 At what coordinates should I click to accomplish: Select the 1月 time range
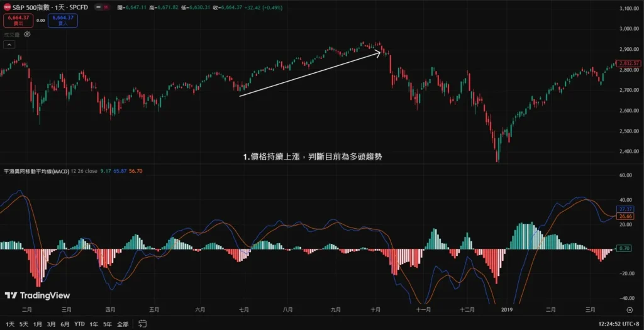tap(37, 324)
